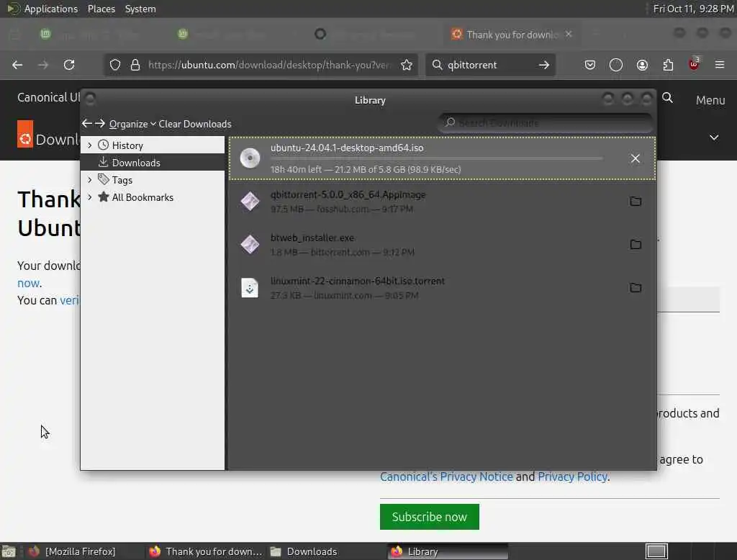Follow the download now link
The height and width of the screenshot is (560, 737).
click(28, 283)
